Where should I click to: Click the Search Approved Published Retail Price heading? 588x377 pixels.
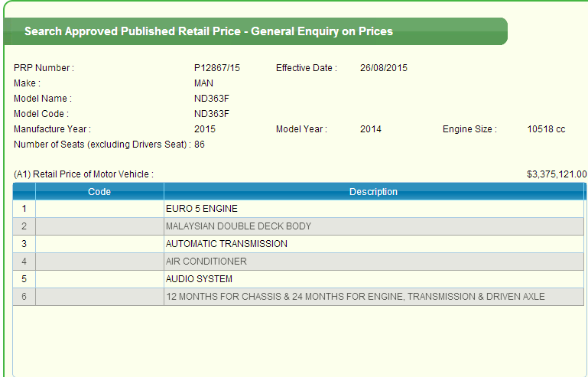point(209,31)
